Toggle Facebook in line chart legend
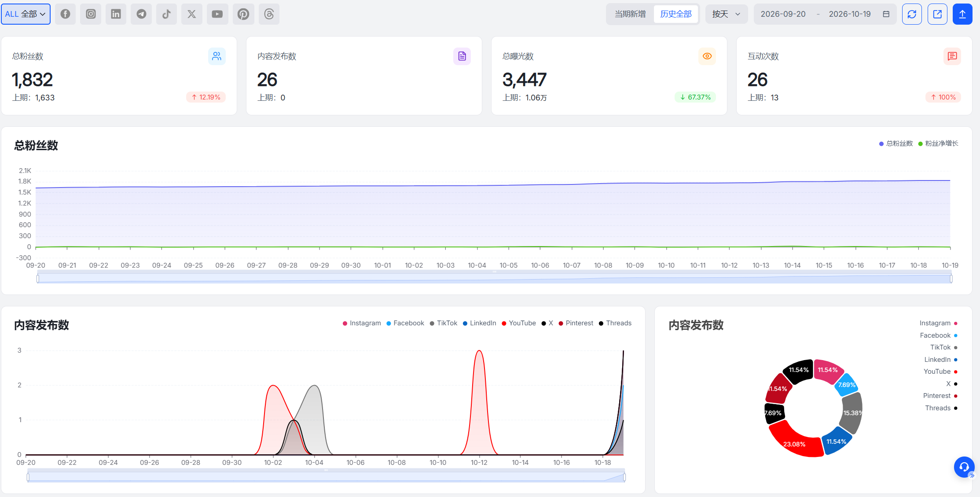This screenshot has width=980, height=497. [405, 323]
